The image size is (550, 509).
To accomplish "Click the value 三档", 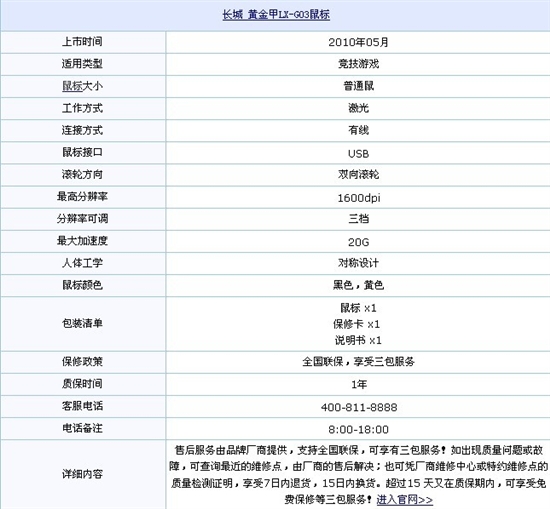I will point(358,219).
